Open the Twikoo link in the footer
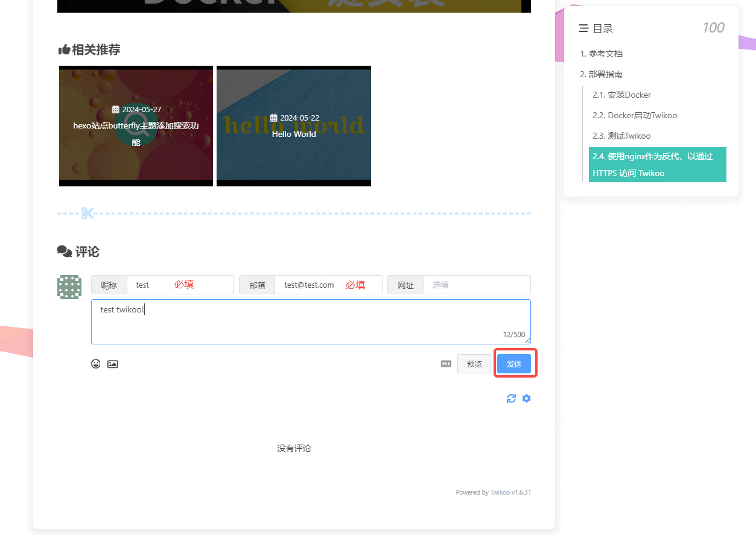The width and height of the screenshot is (756, 535). coord(500,492)
